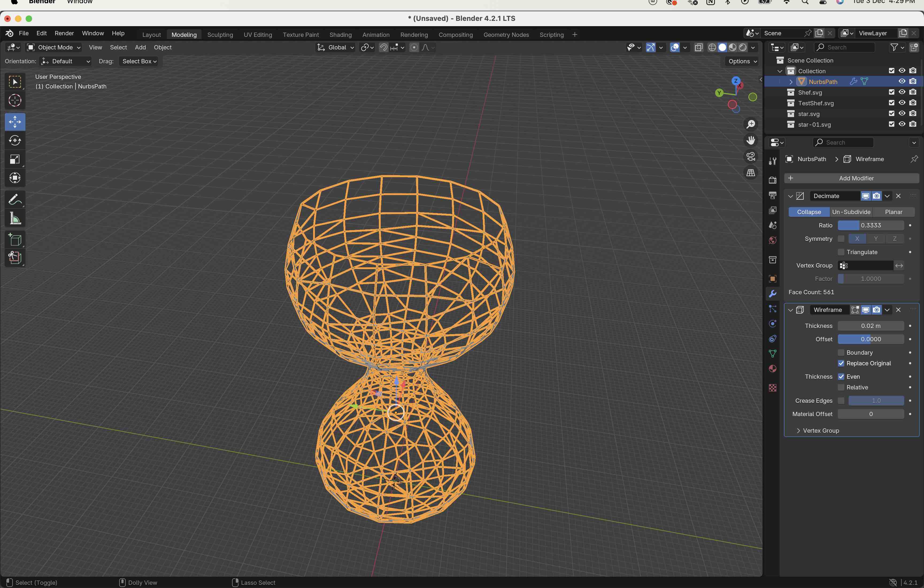Open the Render menu
Screen dimensions: 924x588
point(64,33)
